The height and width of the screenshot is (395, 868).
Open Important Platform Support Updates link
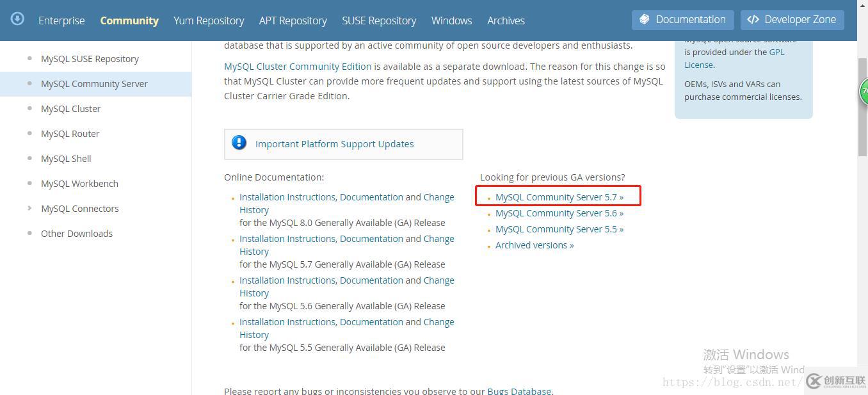334,144
